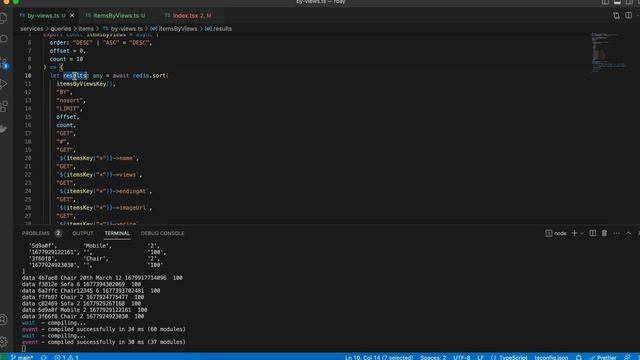Change file encoding via 'UTF-8'
The width and height of the screenshot is (640, 360).
tap(462, 357)
